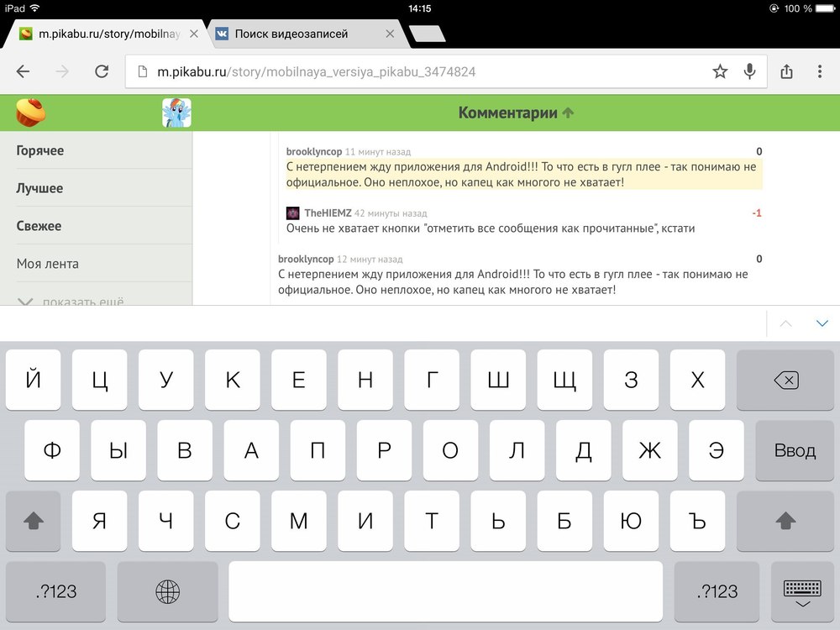This screenshot has height=630, width=840.
Task: Jump to next field with down chevron
Action: (822, 323)
